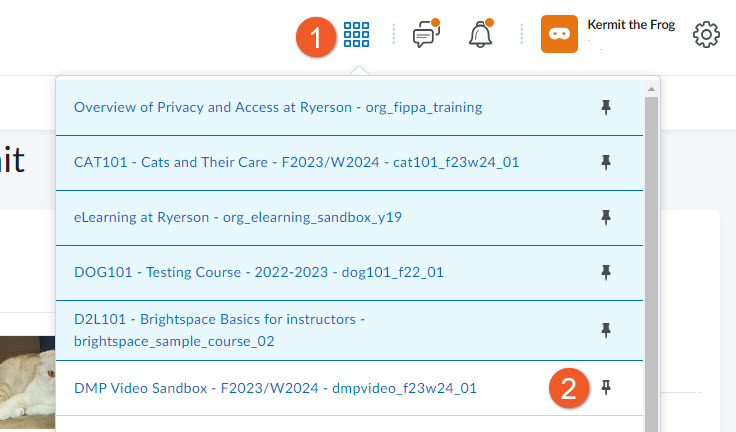This screenshot has width=736, height=432.
Task: Open Kermit the Frog user menu
Action: click(631, 26)
